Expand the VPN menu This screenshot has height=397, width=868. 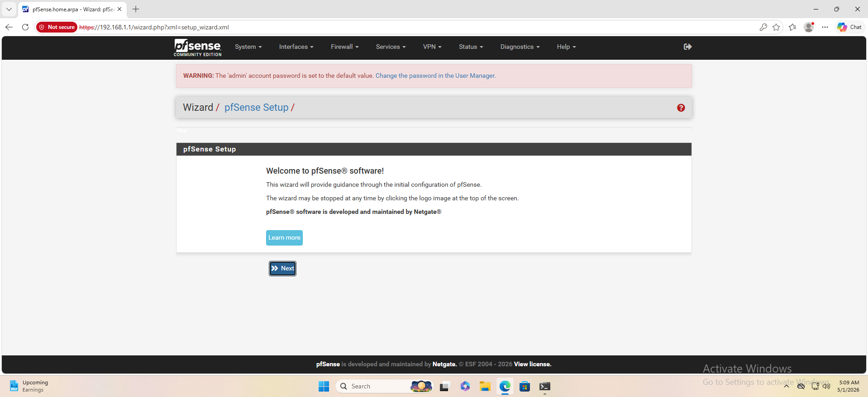[432, 47]
